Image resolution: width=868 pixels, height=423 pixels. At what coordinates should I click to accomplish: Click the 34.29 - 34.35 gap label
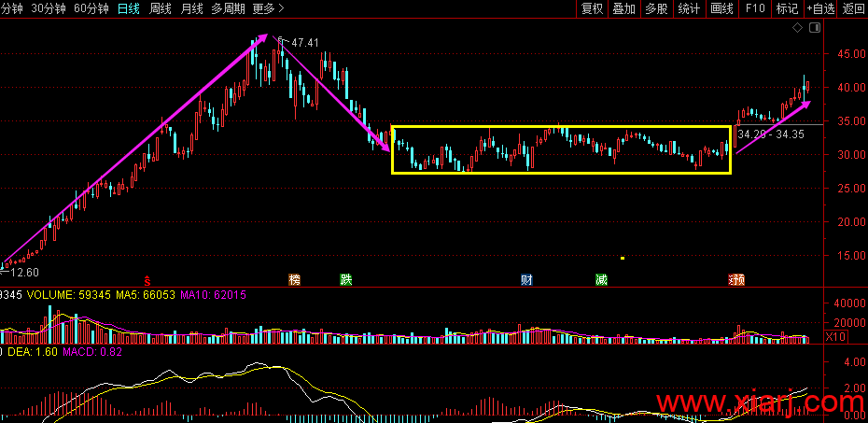[771, 134]
